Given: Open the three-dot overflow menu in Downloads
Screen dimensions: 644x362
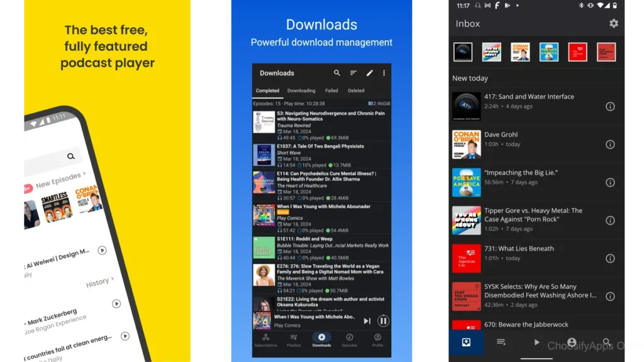Looking at the screenshot, I should tap(384, 72).
